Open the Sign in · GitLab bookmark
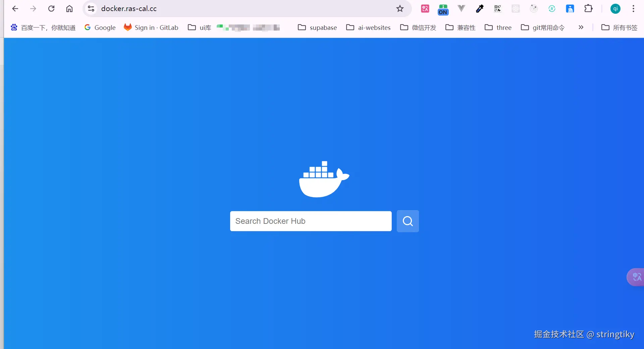Screen dimensions: 644x349 coord(151,28)
